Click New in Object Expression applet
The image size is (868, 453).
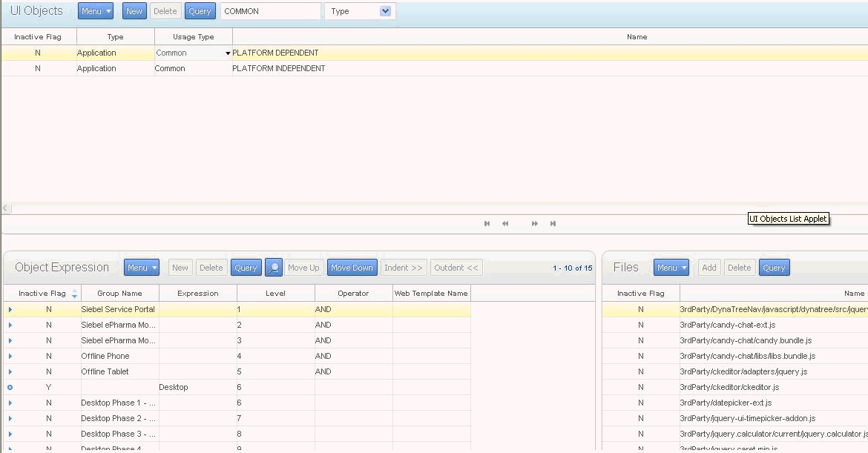coord(180,268)
